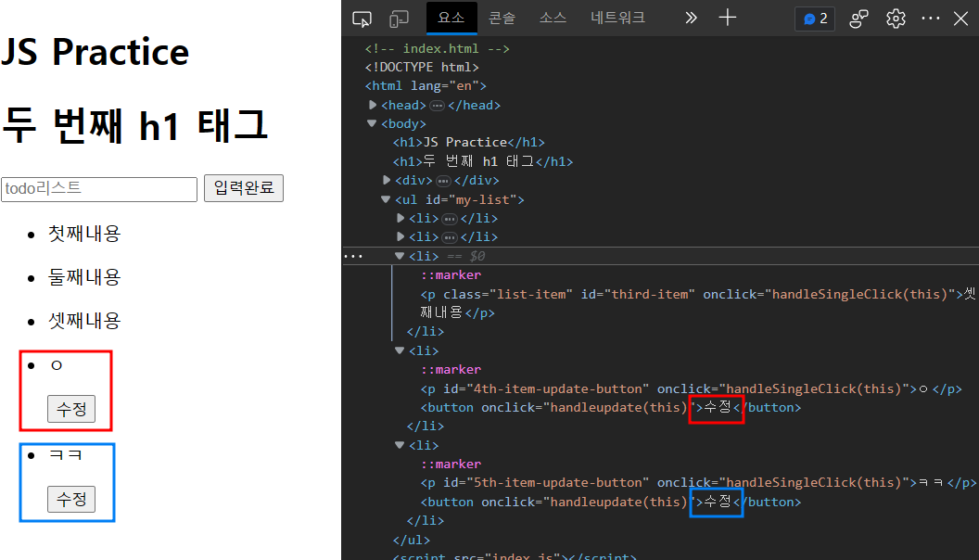979x560 pixels.
Task: Click the 입력완료 button
Action: point(244,188)
